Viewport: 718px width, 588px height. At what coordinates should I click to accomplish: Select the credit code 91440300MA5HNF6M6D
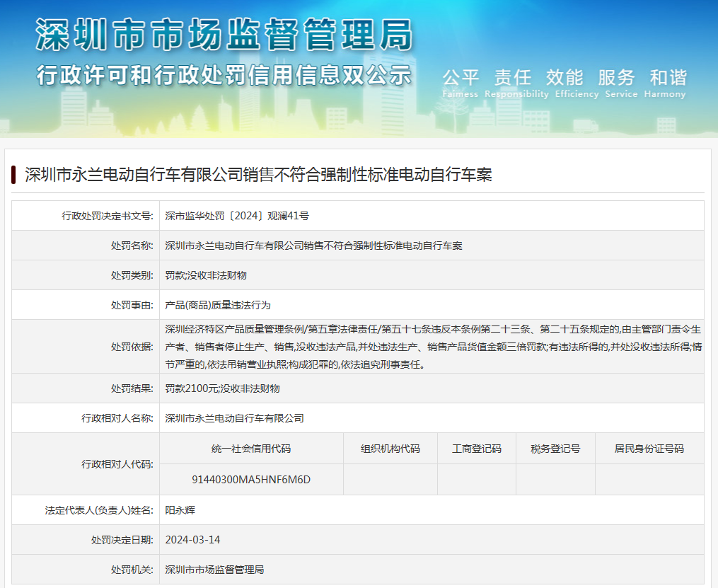pyautogui.click(x=251, y=480)
